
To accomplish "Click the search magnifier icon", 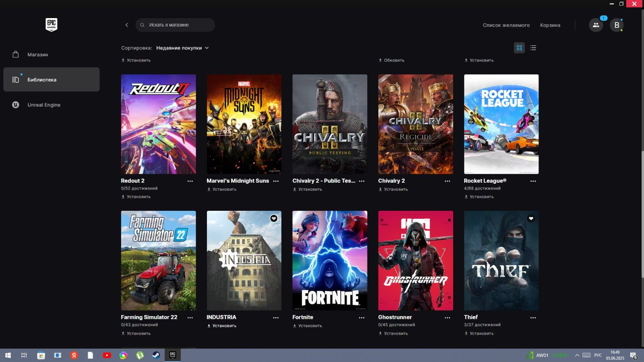I will click(142, 25).
